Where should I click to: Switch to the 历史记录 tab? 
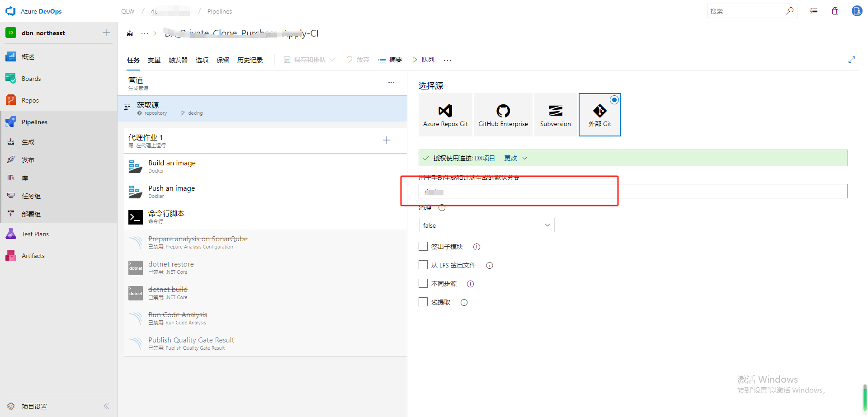[250, 60]
